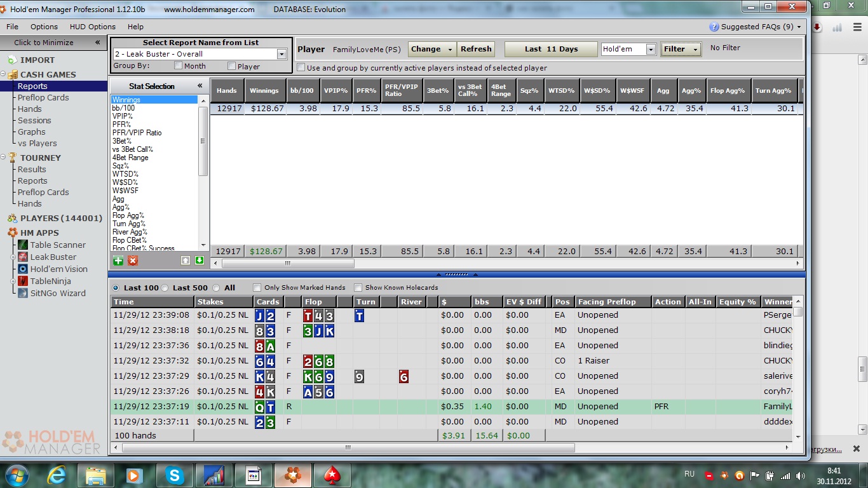Toggle use currently active players checkbox
This screenshot has width=868, height=488.
301,67
